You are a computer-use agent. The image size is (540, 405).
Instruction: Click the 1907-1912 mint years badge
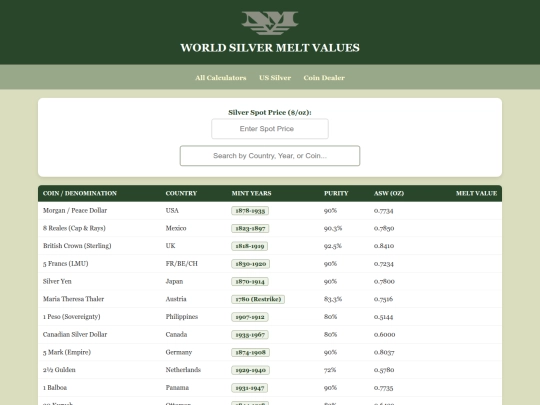[x=250, y=317]
